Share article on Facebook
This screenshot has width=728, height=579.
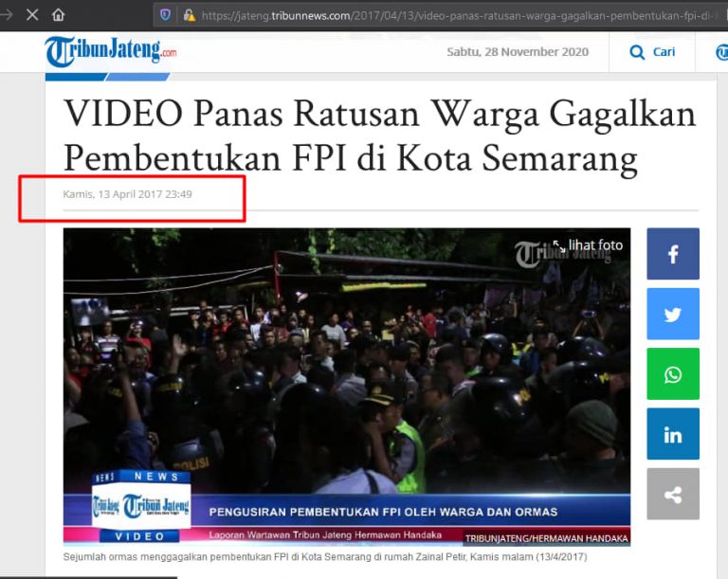point(673,254)
